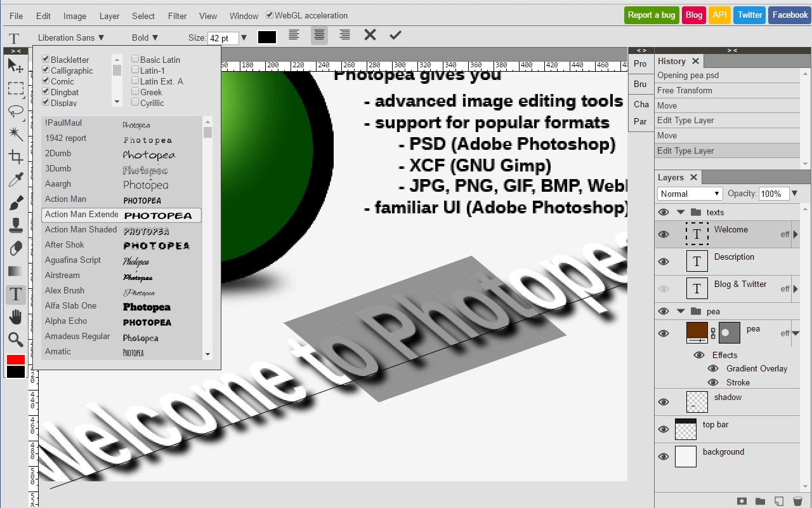Image resolution: width=812 pixels, height=508 pixels.
Task: Enable the Basic Latin filter
Action: (x=135, y=59)
